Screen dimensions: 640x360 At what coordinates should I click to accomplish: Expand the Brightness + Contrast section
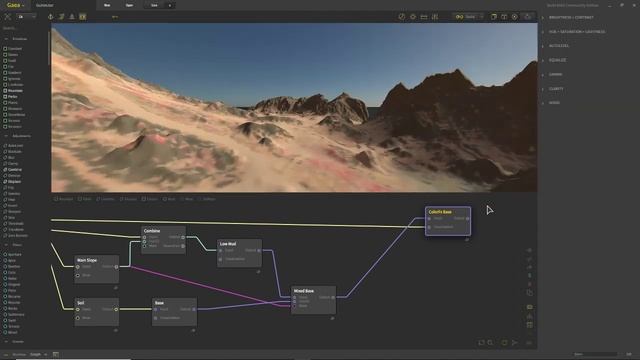point(571,18)
